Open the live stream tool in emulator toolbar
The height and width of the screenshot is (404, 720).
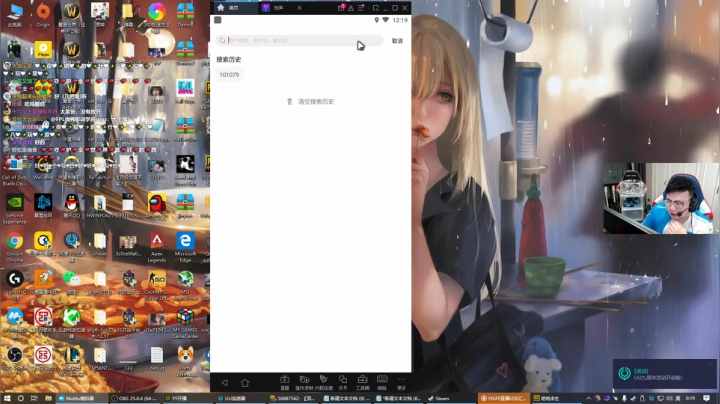pos(285,382)
